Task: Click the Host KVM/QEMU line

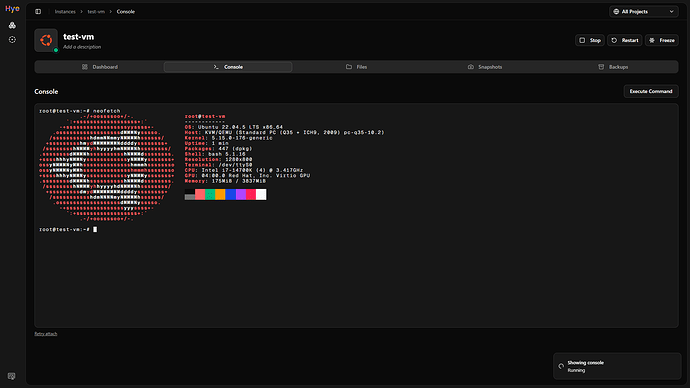Action: point(284,132)
